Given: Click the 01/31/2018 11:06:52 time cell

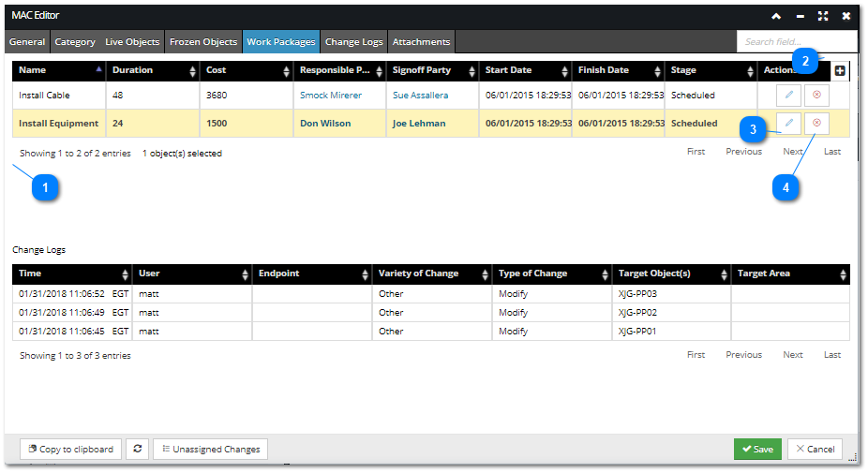Looking at the screenshot, I should (72, 294).
